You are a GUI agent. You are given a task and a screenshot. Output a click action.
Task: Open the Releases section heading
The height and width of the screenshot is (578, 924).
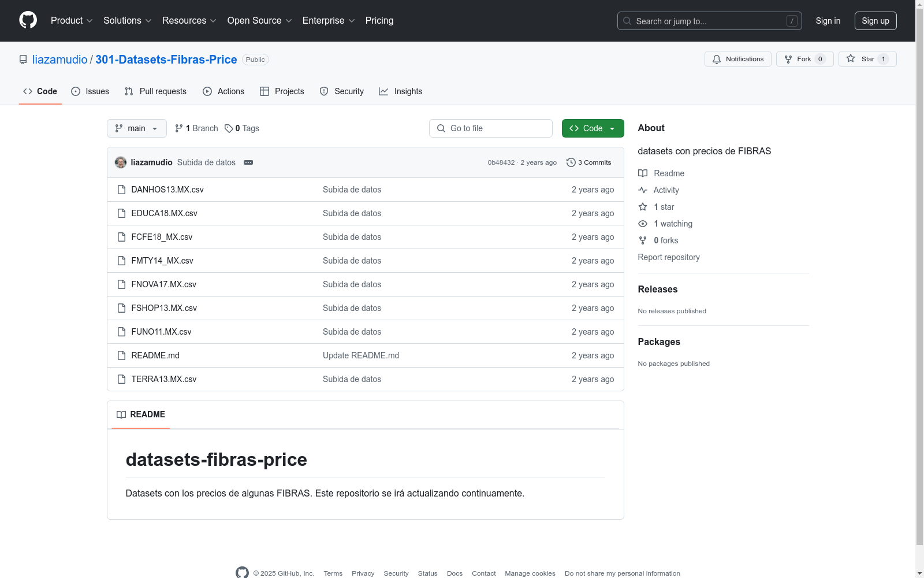click(658, 290)
